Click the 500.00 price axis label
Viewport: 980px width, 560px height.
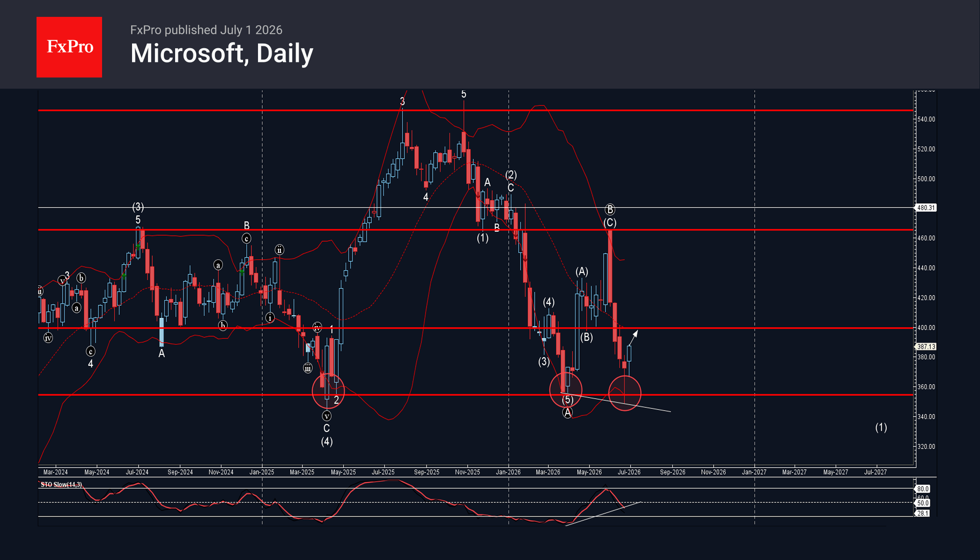coord(926,179)
